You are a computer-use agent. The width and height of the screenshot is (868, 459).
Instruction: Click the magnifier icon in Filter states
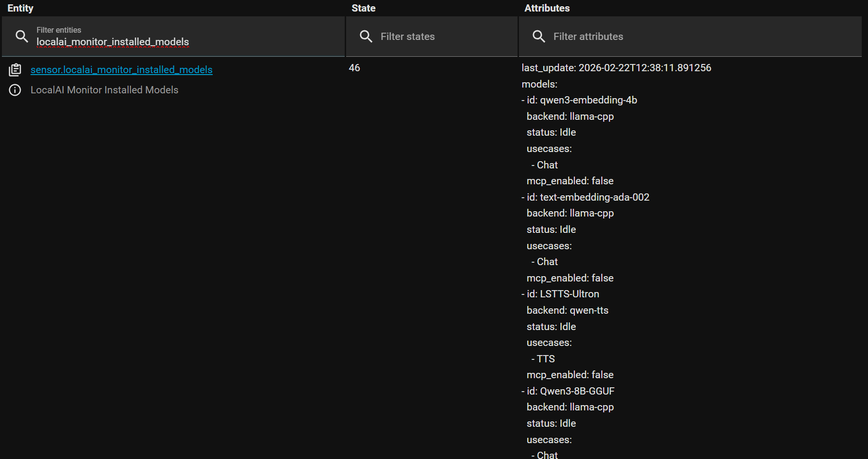coord(366,37)
